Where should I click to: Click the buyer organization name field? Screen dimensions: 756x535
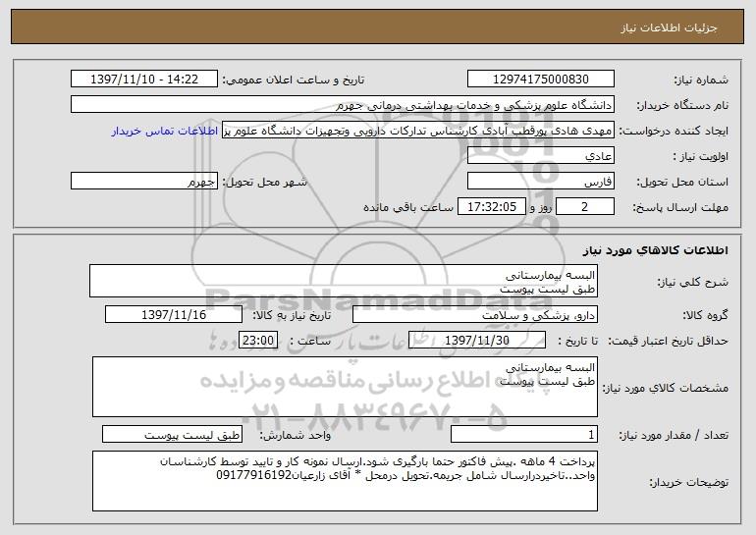pyautogui.click(x=343, y=105)
